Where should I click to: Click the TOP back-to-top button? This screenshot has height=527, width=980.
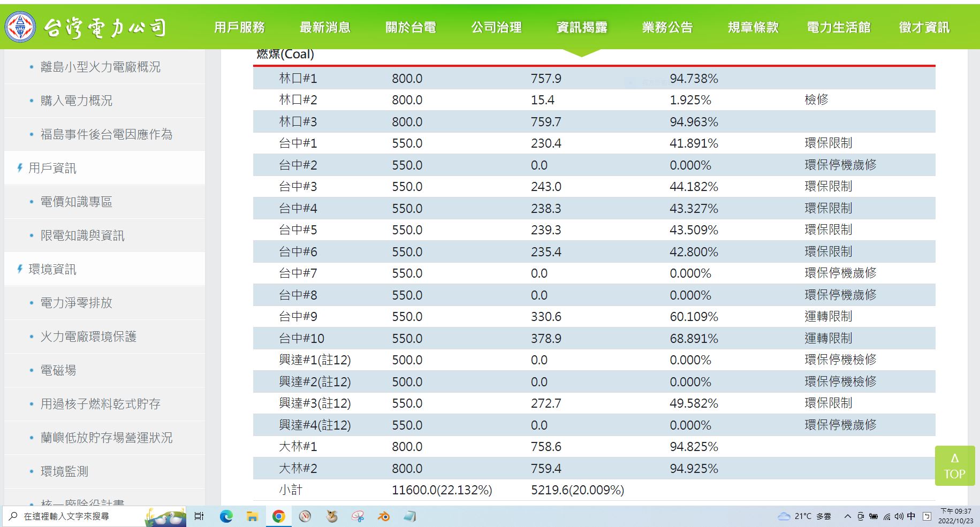click(954, 466)
